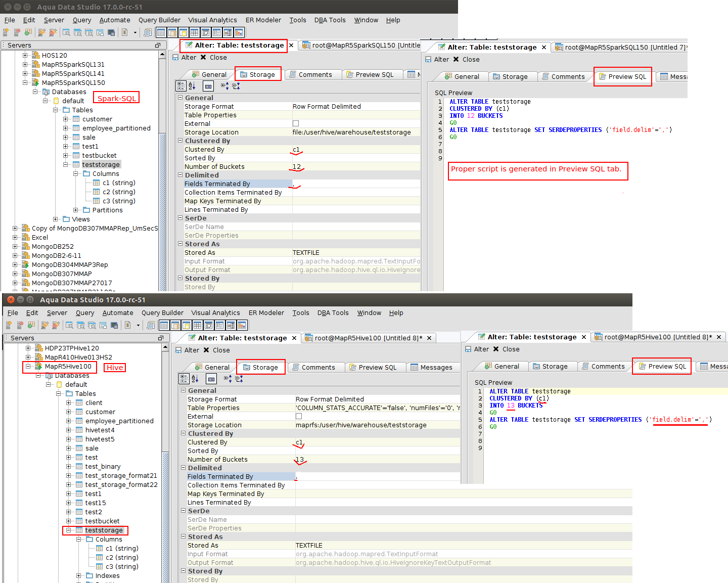Toggle categorized view in Spark-SQL storage properties
The image size is (728, 583).
(181, 86)
